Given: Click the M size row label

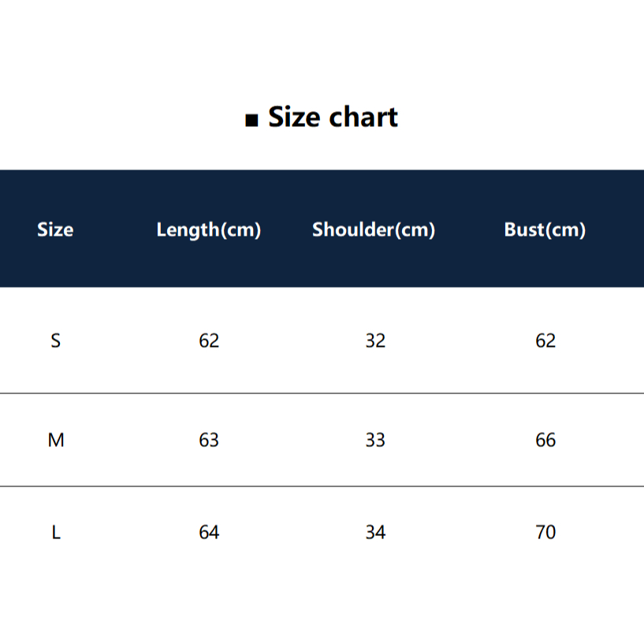Looking at the screenshot, I should tap(56, 440).
